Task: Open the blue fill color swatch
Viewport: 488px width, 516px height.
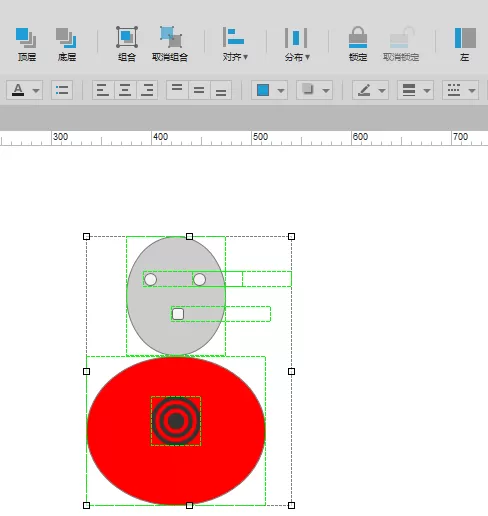Action: 263,90
